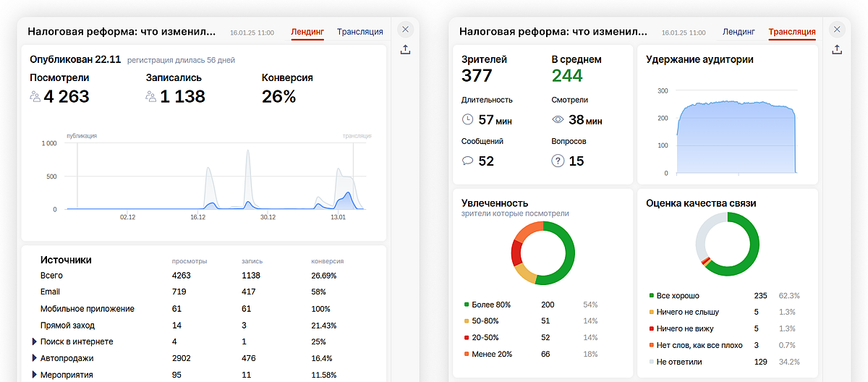This screenshot has height=382, width=868.
Task: Click the clock icon beside 57 мин
Action: tap(468, 119)
